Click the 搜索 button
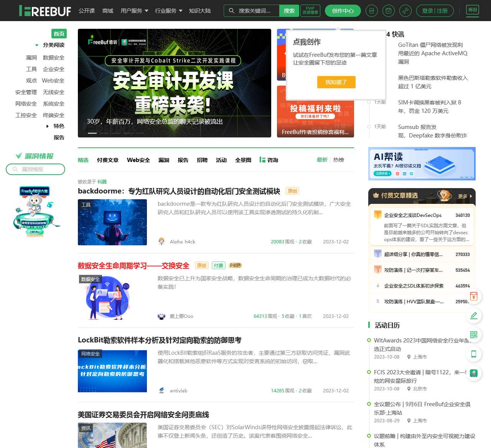The width and height of the screenshot is (491, 448). pos(289,11)
